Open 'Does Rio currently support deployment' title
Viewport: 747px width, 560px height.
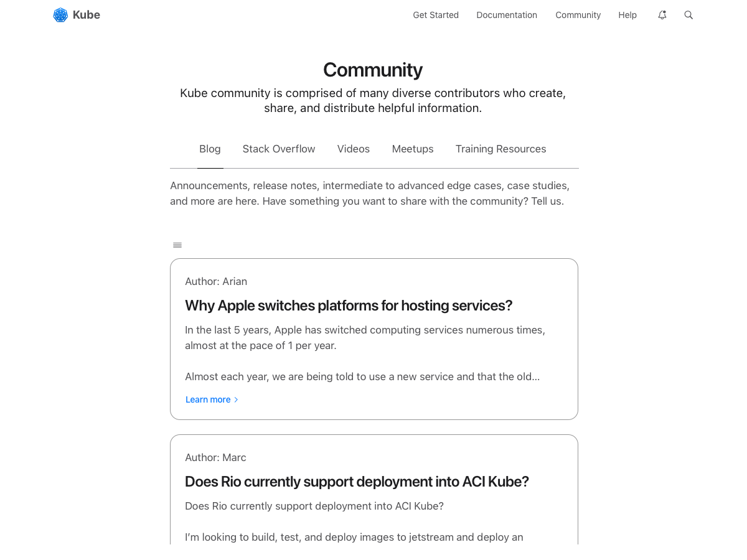pos(357,482)
